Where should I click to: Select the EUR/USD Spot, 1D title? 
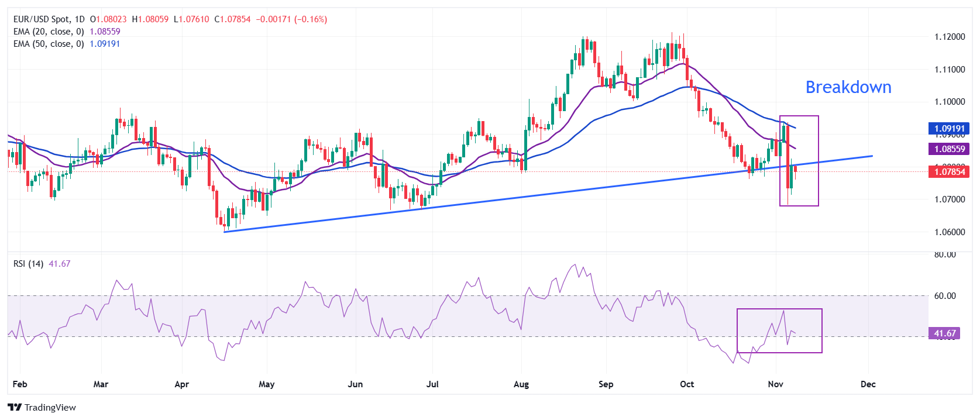click(x=49, y=19)
